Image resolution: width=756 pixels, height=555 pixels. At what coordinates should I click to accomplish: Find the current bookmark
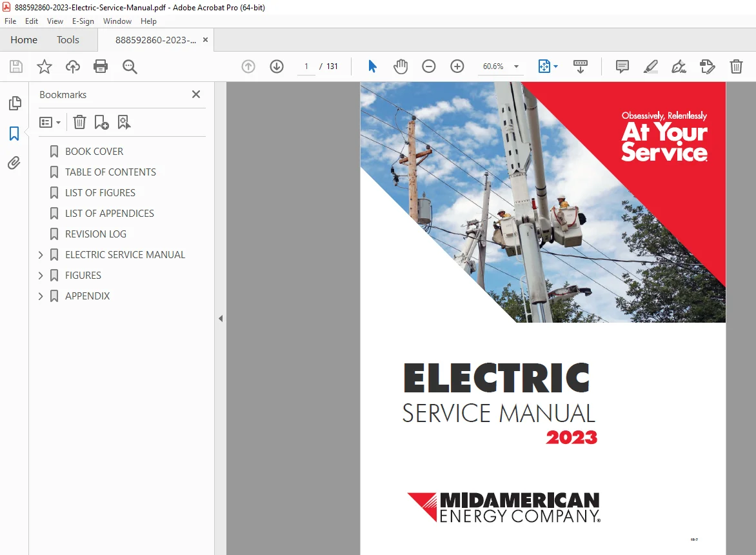124,122
